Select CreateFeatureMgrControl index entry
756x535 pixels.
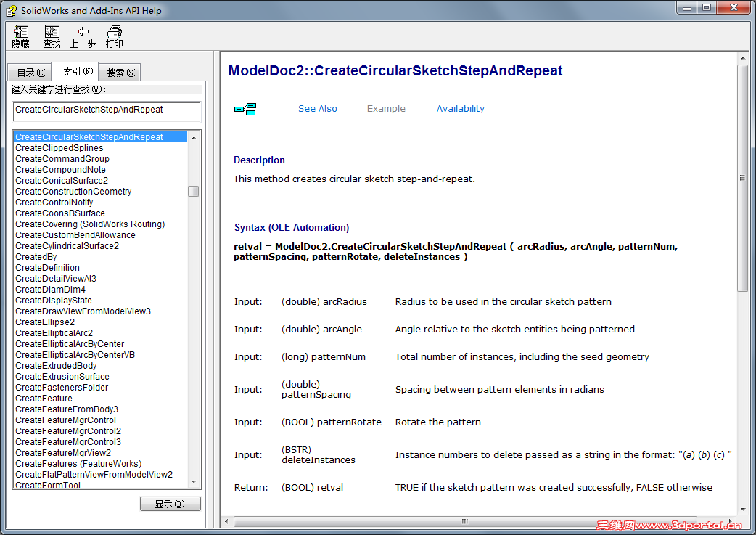click(x=65, y=420)
